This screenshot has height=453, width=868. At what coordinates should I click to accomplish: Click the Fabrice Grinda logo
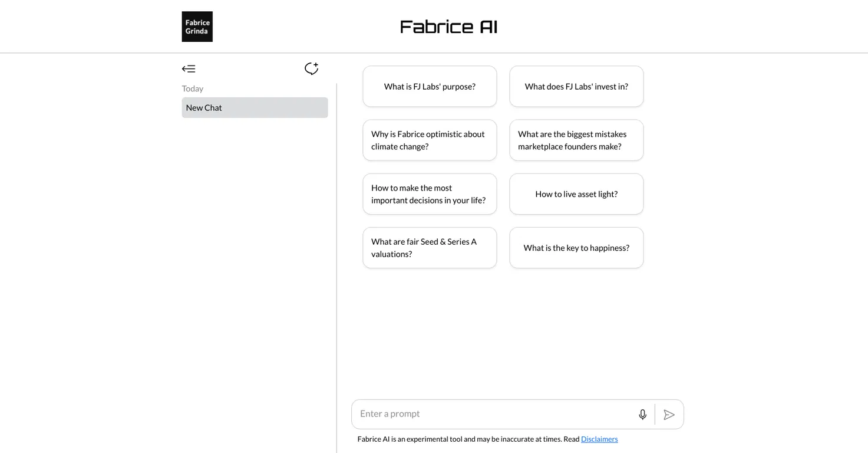[x=197, y=27]
